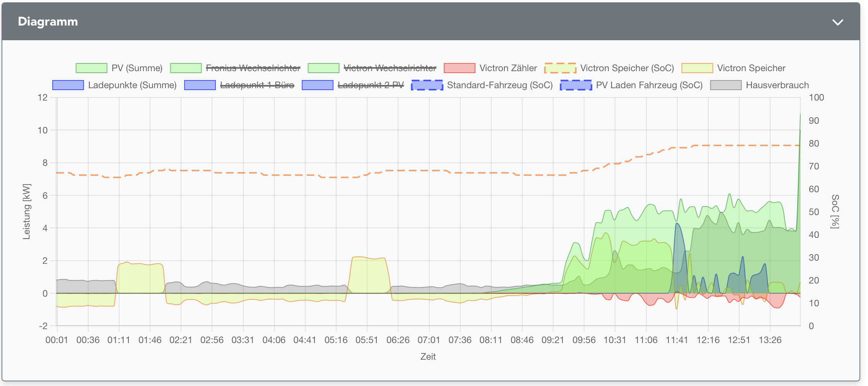
Task: Click the dashed Standard-Fahrzeug (SoC) swatch
Action: pyautogui.click(x=427, y=85)
